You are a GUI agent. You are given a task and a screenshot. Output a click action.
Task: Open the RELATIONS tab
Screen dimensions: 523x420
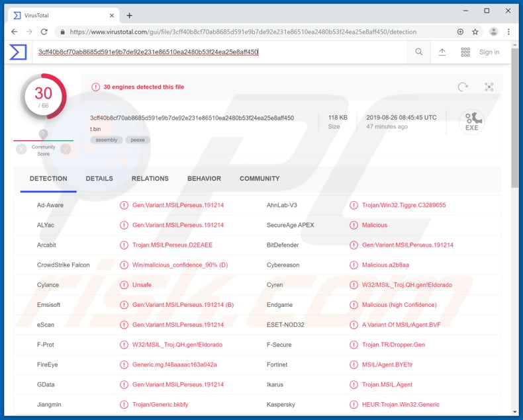pos(150,179)
